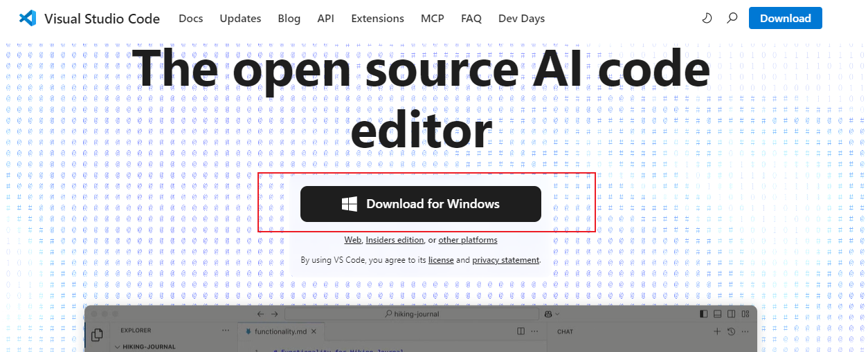Open chat history clock icon
Image resolution: width=868 pixels, height=352 pixels.
731,331
